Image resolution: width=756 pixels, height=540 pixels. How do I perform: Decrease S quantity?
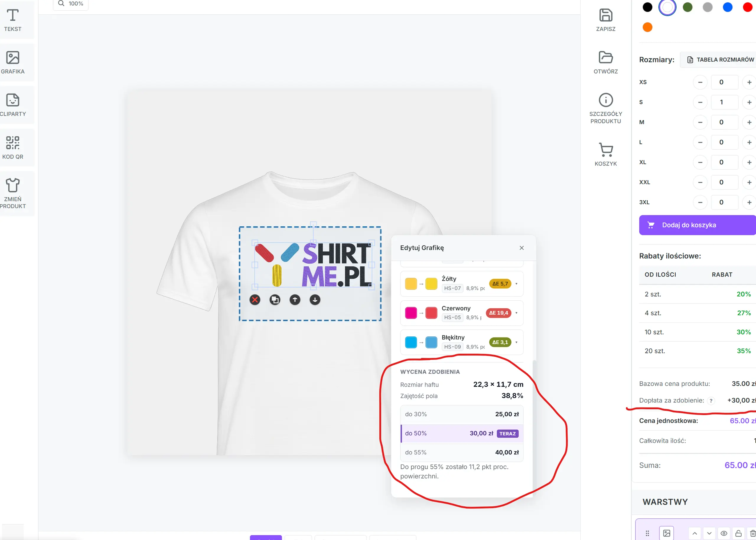point(700,102)
